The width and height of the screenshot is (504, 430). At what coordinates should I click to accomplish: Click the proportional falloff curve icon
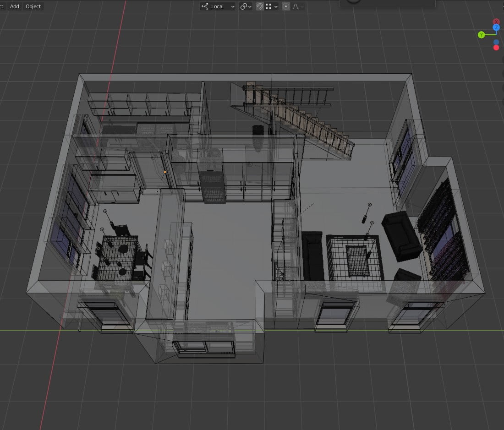(x=296, y=6)
